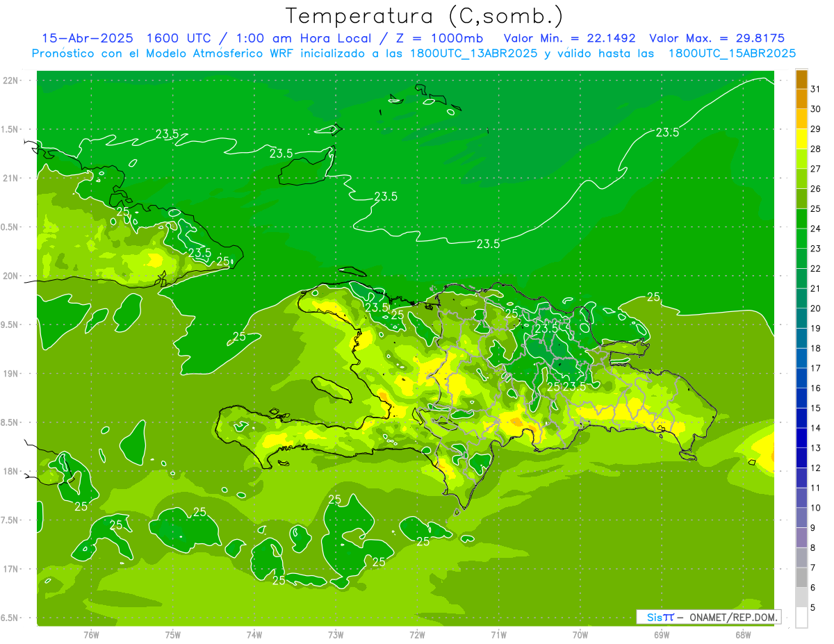Click the "71W" longitude axis label
Image resolution: width=834 pixels, height=644 pixels.
[x=498, y=635]
